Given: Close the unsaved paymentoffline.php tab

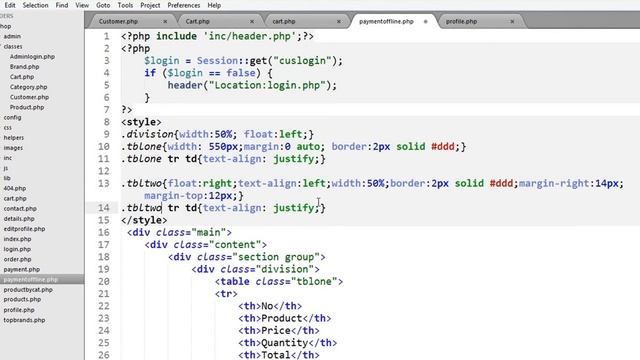Looking at the screenshot, I should 425,21.
